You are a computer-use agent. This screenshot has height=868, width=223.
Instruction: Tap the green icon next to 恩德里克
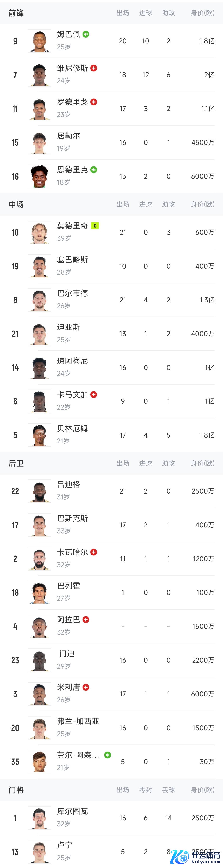(94, 169)
